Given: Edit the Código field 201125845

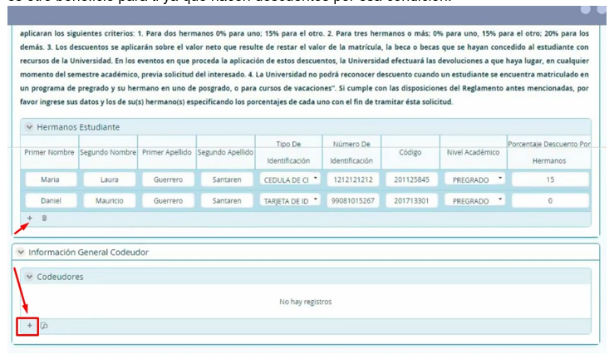Looking at the screenshot, I should 411,180.
